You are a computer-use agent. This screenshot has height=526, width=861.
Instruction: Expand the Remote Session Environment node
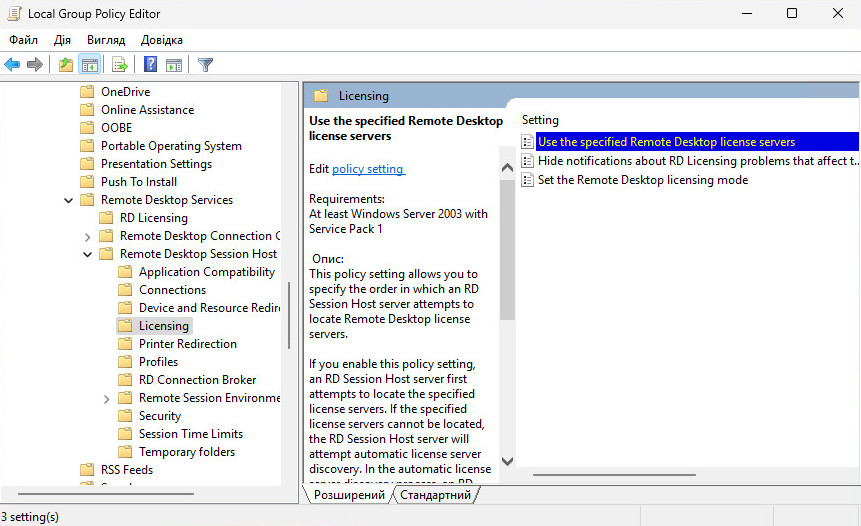point(107,399)
